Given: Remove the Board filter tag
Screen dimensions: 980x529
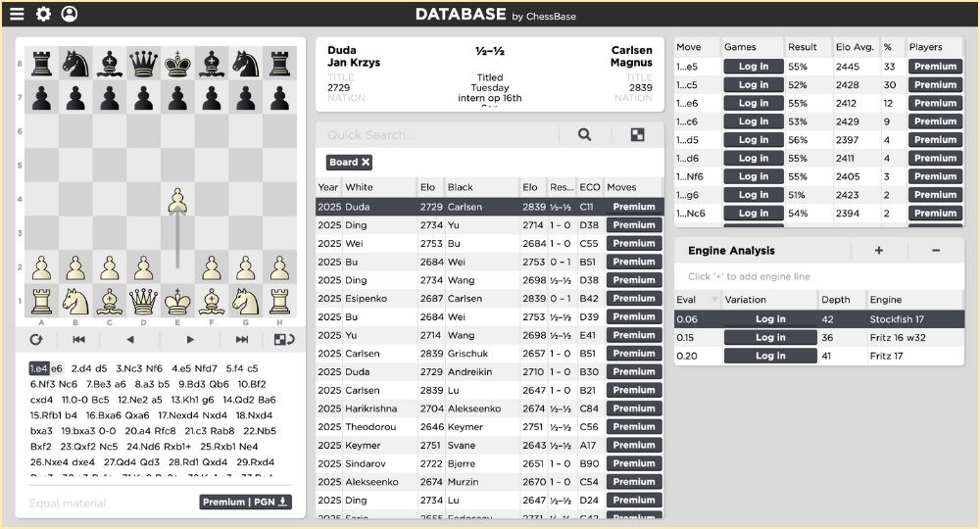Looking at the screenshot, I should [x=366, y=163].
